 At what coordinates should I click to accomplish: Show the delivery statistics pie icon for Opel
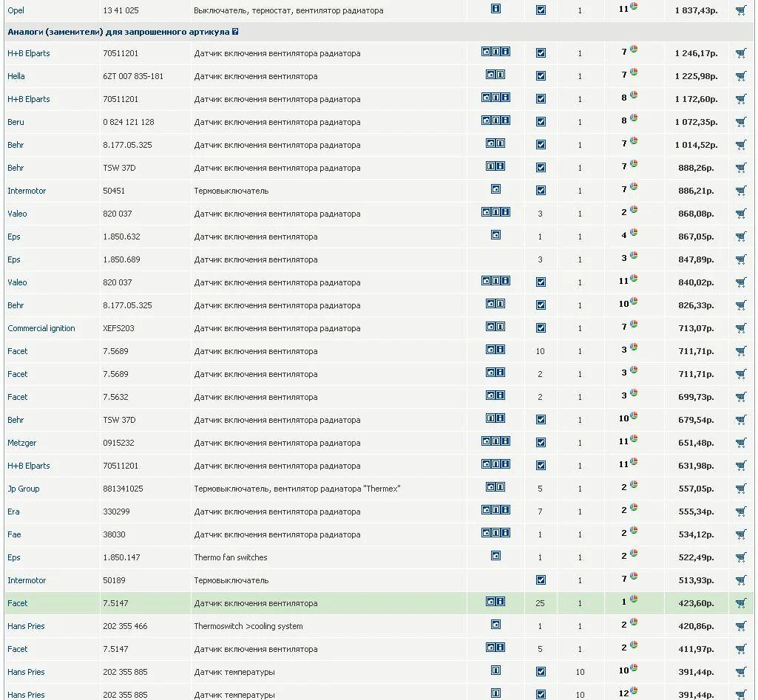click(634, 6)
